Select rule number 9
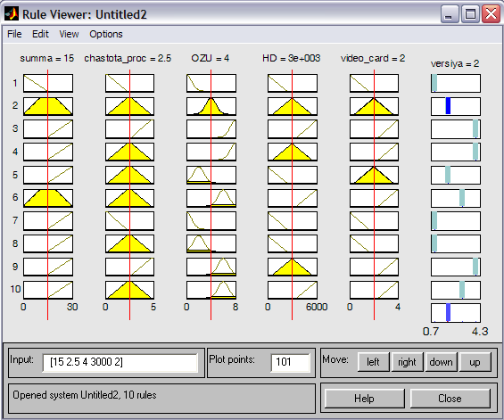 (x=15, y=267)
